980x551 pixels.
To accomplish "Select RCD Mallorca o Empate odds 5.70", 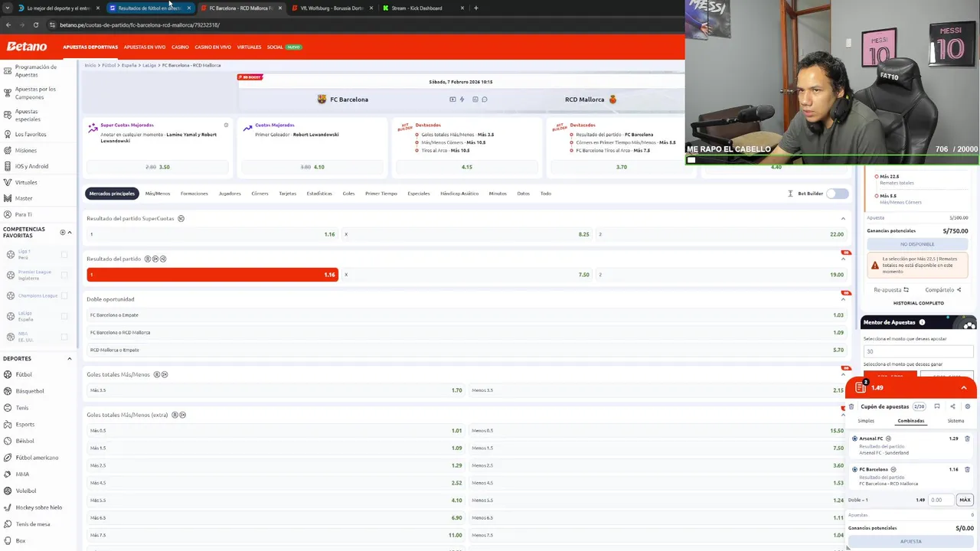I will (466, 350).
